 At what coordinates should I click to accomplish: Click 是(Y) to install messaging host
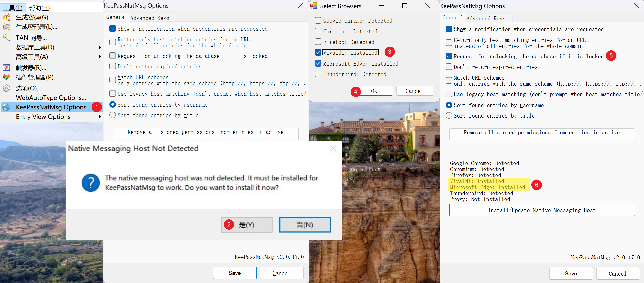246,225
